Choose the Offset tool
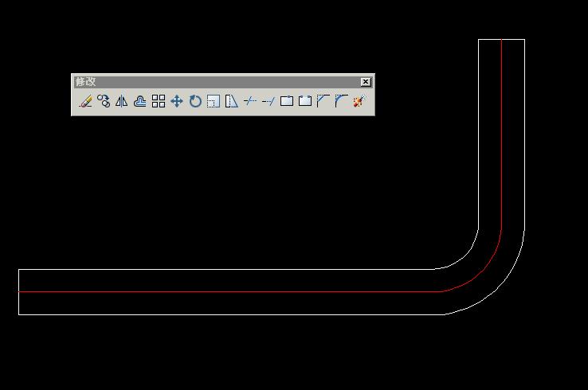 tap(140, 101)
